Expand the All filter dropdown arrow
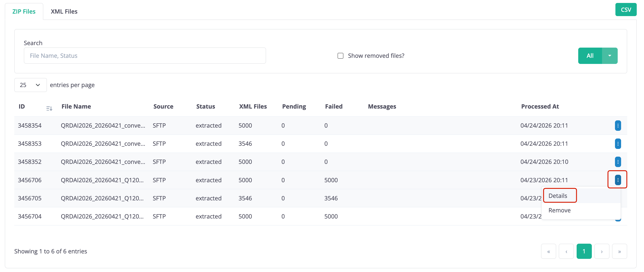Screen dimensions: 644x272 [x=610, y=56]
